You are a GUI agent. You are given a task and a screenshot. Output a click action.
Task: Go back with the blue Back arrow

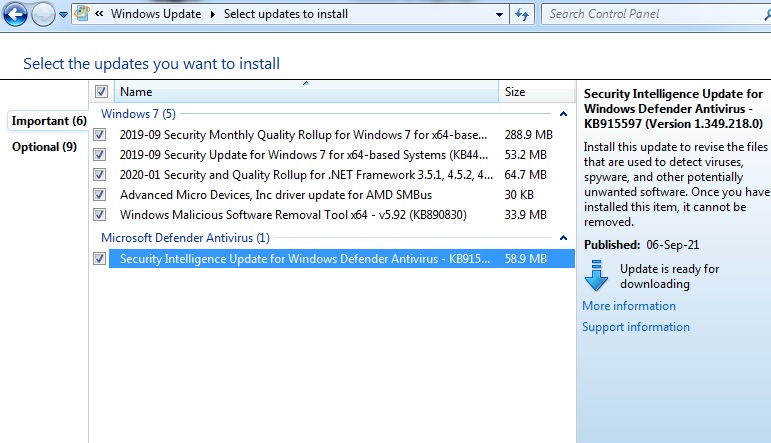15,15
